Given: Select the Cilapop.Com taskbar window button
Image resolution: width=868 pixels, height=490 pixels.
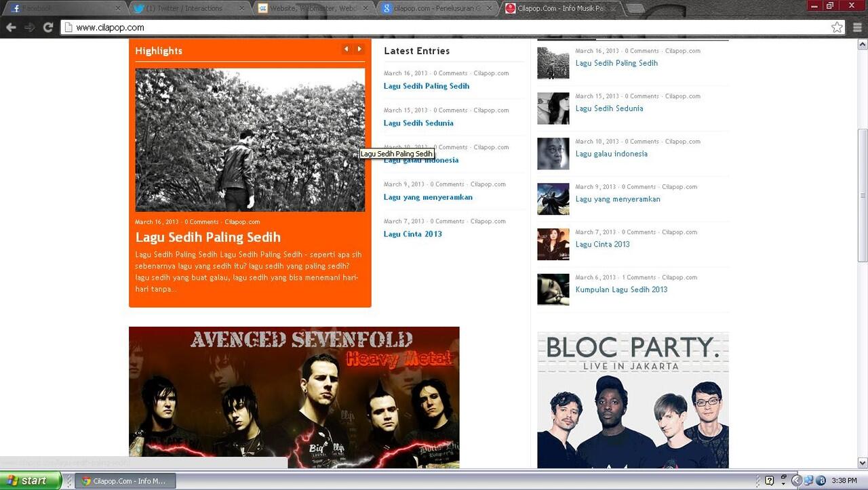Looking at the screenshot, I should coord(125,481).
